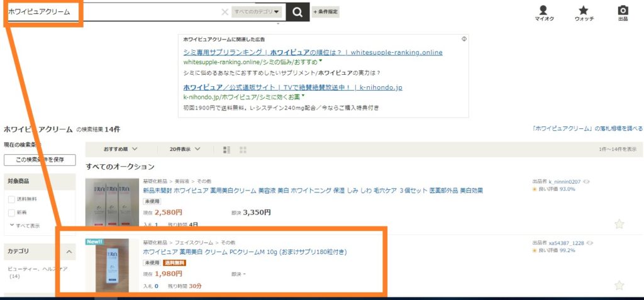The width and height of the screenshot is (644, 300).
Task: Click the magnifying glass search button
Action: tap(297, 12)
